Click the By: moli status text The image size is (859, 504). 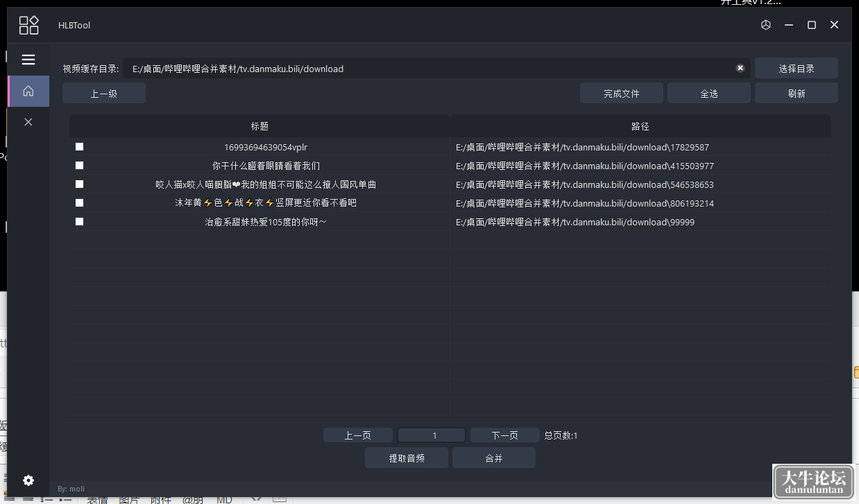click(71, 489)
